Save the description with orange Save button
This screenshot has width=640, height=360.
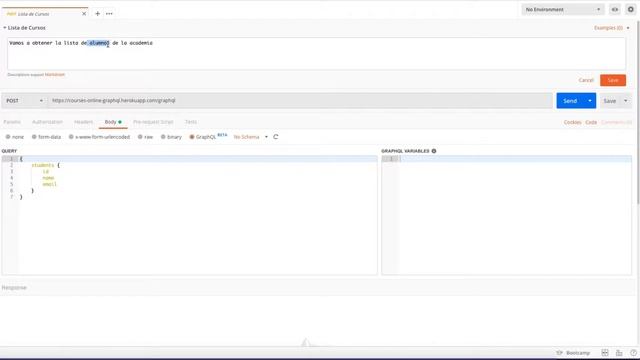613,80
